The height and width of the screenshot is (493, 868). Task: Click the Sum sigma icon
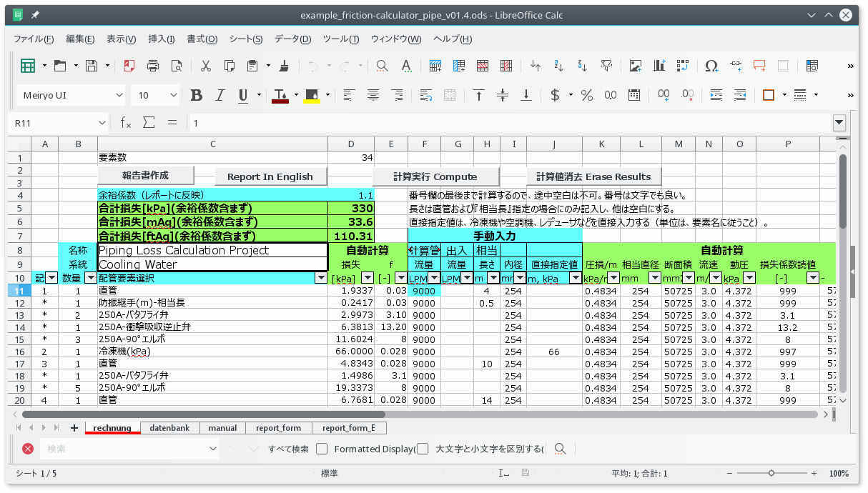149,123
